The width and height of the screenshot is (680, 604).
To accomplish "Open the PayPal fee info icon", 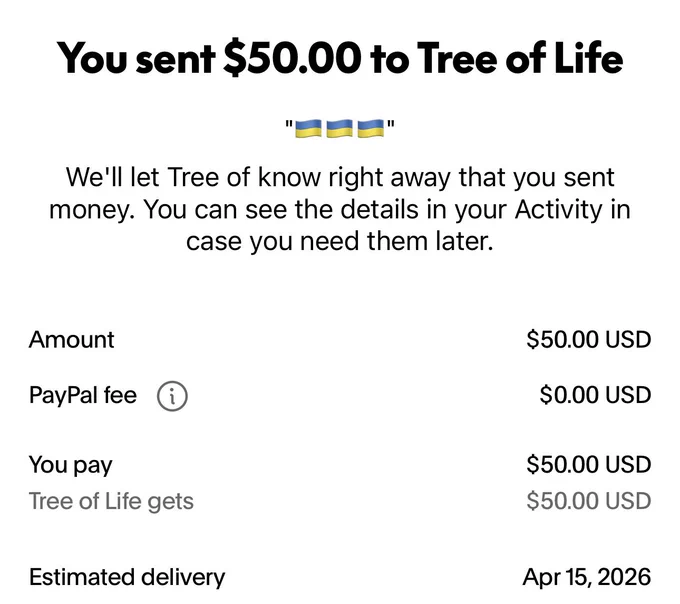I will (172, 396).
